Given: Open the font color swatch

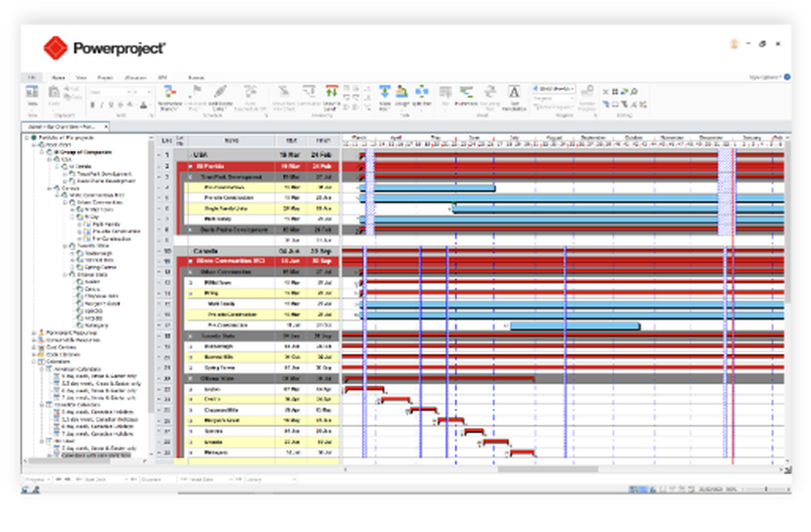Looking at the screenshot, I should pyautogui.click(x=144, y=105).
